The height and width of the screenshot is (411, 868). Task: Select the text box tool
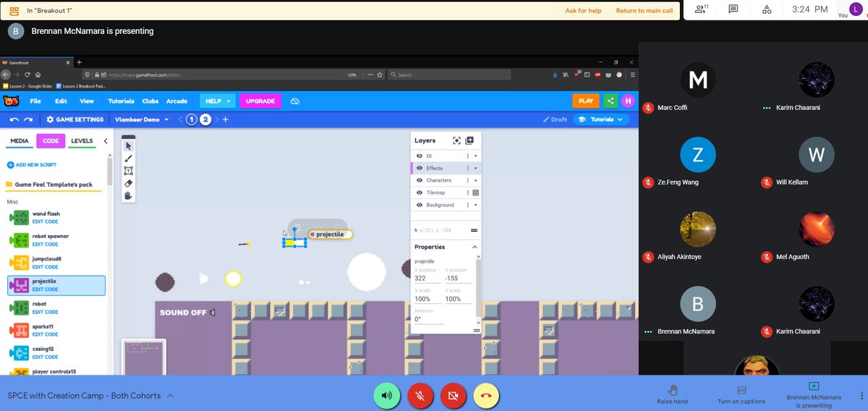[x=129, y=171]
